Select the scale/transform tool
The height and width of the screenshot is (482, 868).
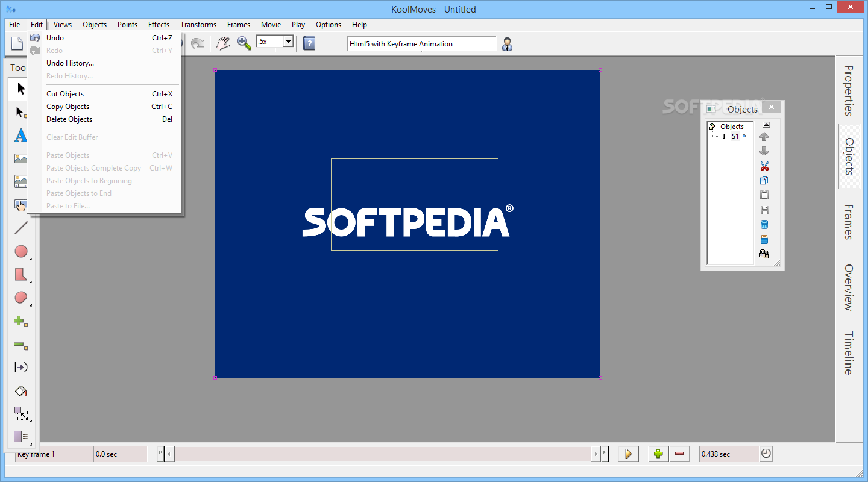(x=21, y=414)
